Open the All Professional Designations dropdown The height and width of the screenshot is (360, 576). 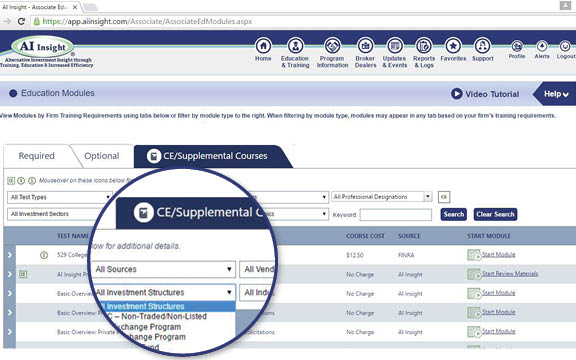[381, 197]
